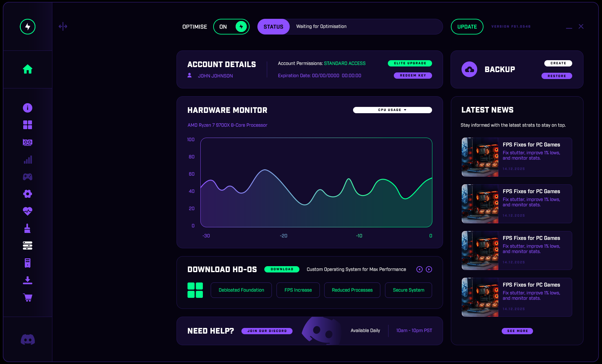Open the CPU Usage dropdown
This screenshot has height=364, width=602.
(x=392, y=110)
